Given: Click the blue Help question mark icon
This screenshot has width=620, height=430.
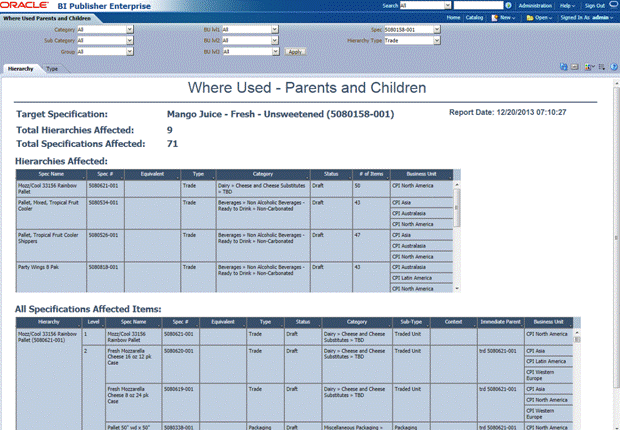Looking at the screenshot, I should pos(614,67).
